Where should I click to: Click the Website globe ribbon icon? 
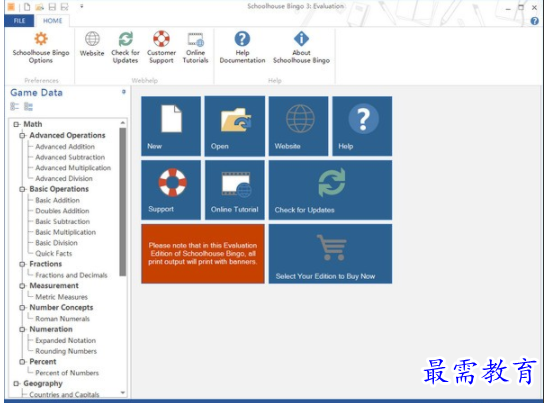tap(92, 39)
